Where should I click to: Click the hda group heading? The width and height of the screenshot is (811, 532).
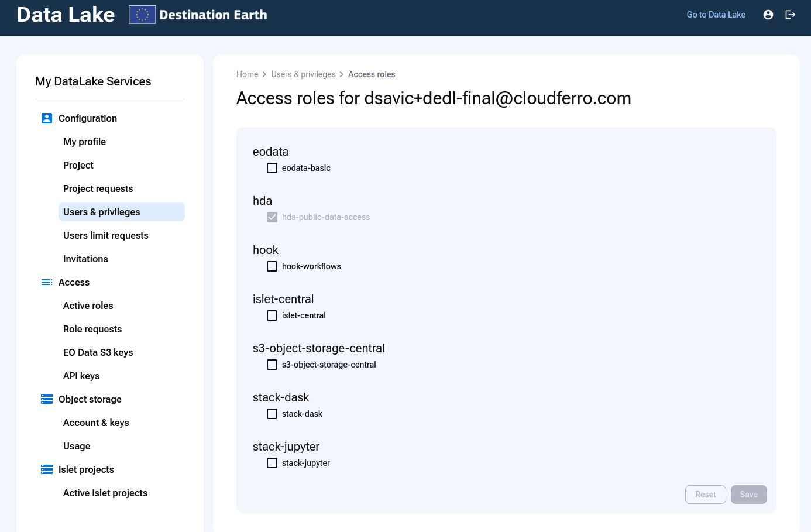coord(262,201)
